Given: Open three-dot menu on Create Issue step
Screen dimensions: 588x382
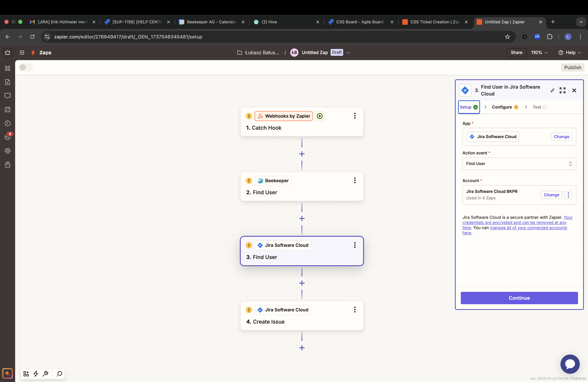Looking at the screenshot, I should pos(355,310).
